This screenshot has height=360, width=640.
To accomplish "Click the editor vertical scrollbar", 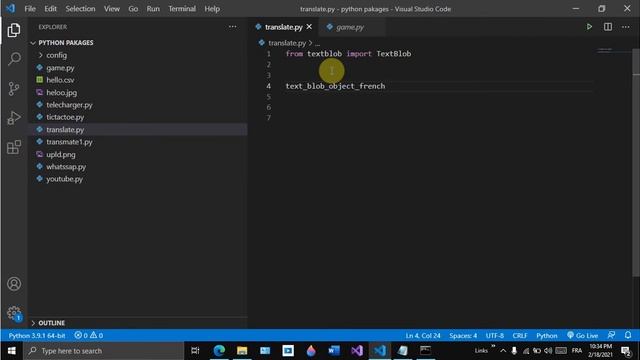I will tap(636, 163).
